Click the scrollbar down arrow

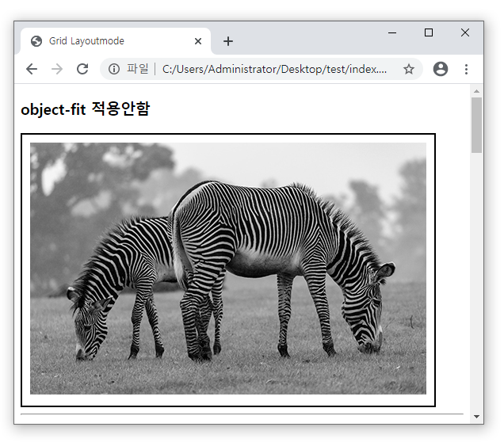point(477,417)
